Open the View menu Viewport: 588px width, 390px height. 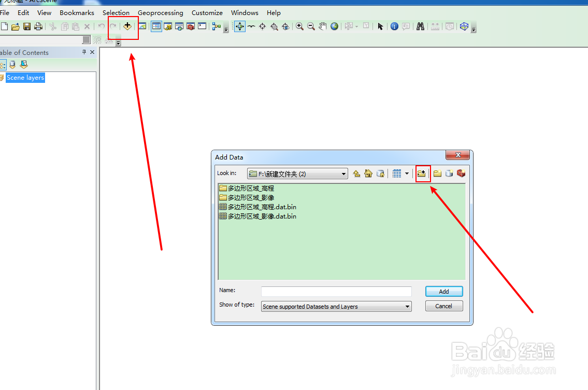pyautogui.click(x=44, y=13)
